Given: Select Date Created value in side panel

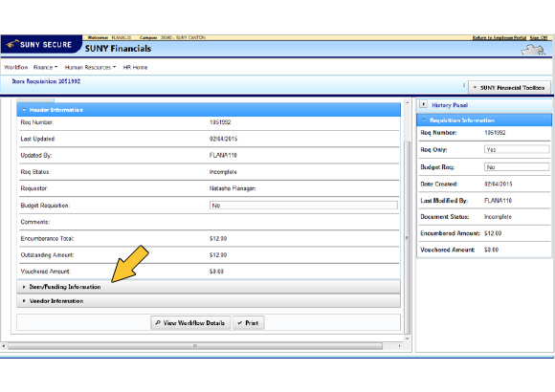Looking at the screenshot, I should (x=498, y=184).
